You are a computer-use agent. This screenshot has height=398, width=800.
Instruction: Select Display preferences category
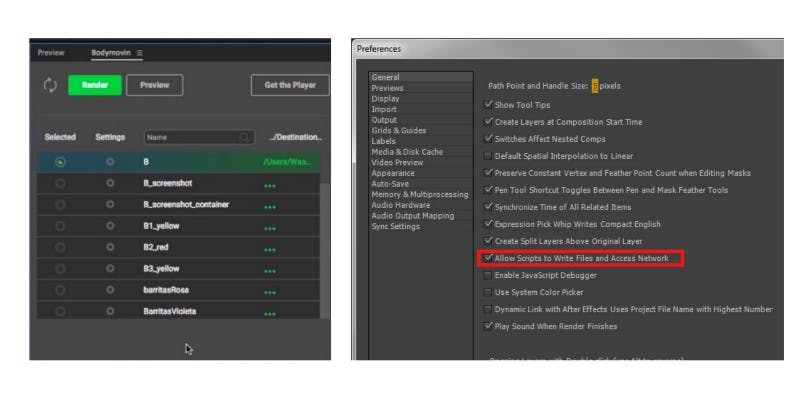tap(385, 98)
